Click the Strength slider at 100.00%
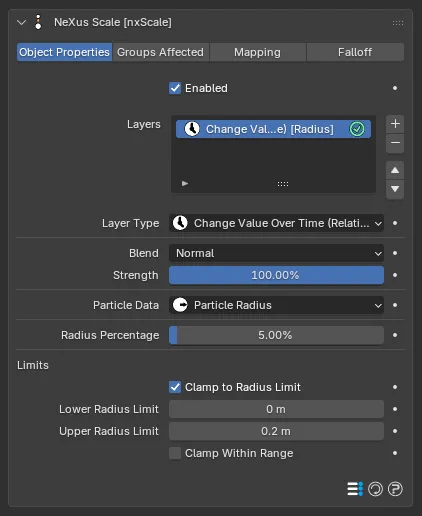Image resolution: width=422 pixels, height=516 pixels. click(x=276, y=275)
